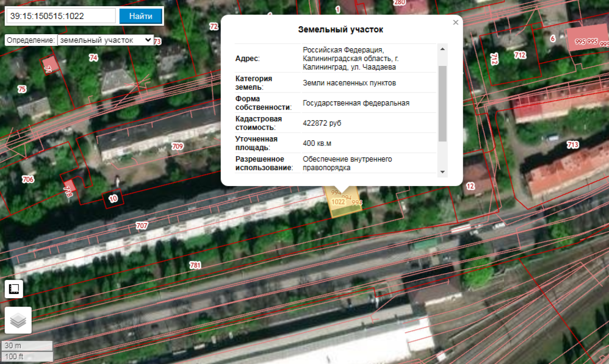Screen dimensions: 609x364
Task: Click the popup scrollbar up arrow
Action: tap(442, 48)
